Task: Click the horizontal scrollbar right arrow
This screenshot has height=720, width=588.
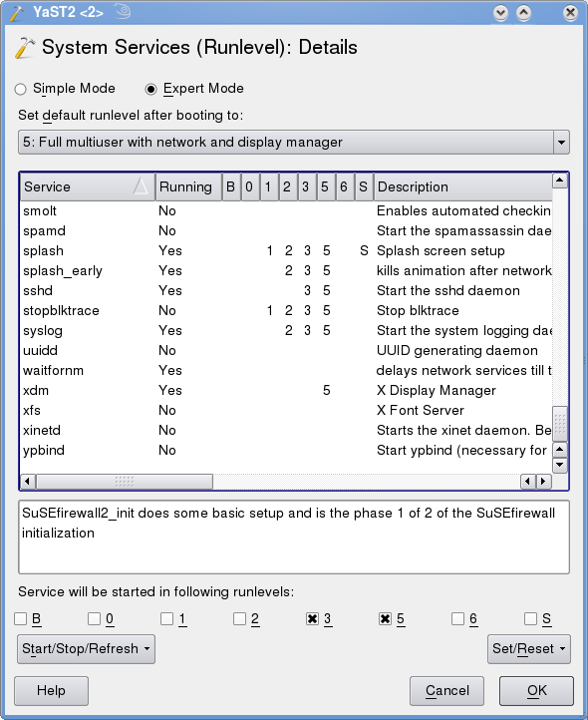Action: pos(544,482)
